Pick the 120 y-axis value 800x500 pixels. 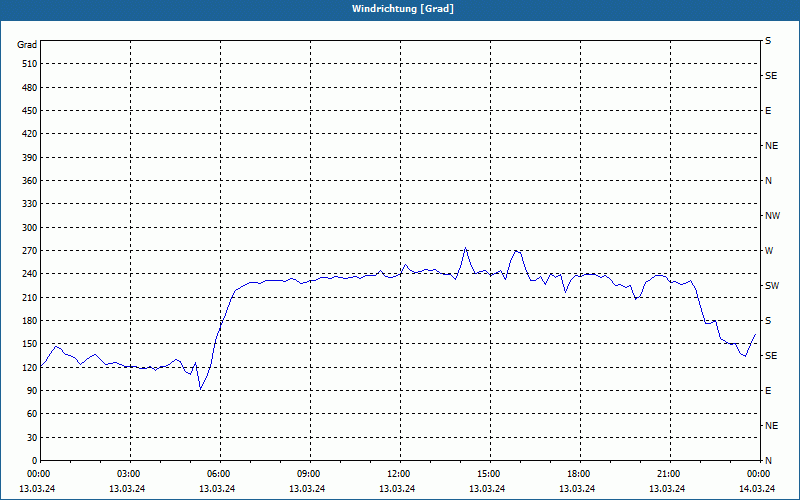[30, 367]
